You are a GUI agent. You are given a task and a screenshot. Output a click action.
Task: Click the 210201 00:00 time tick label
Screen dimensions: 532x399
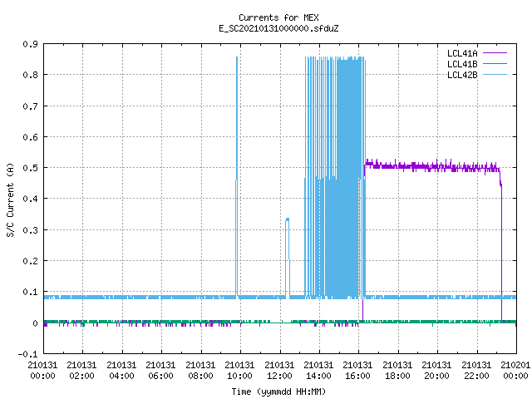coord(515,371)
